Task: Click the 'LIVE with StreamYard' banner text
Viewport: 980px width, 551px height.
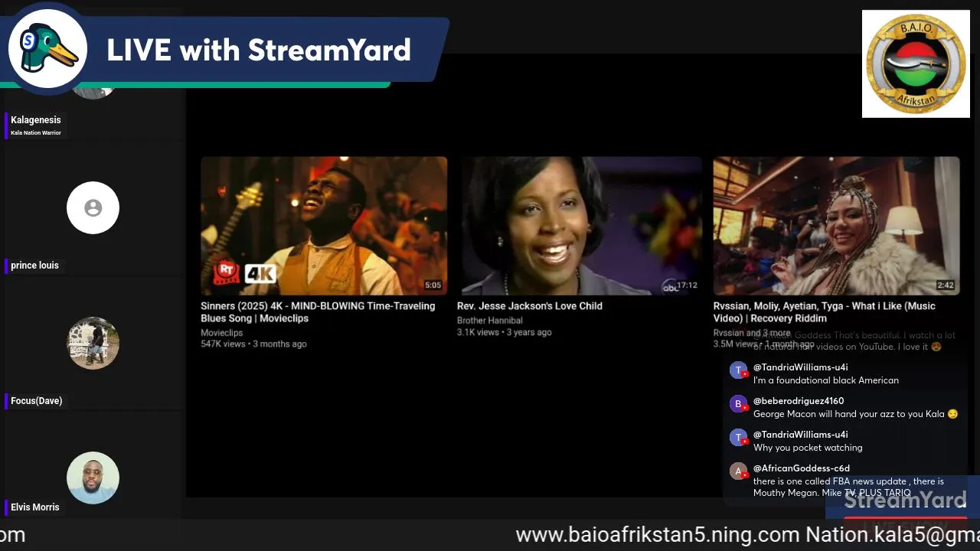Action: tap(259, 51)
